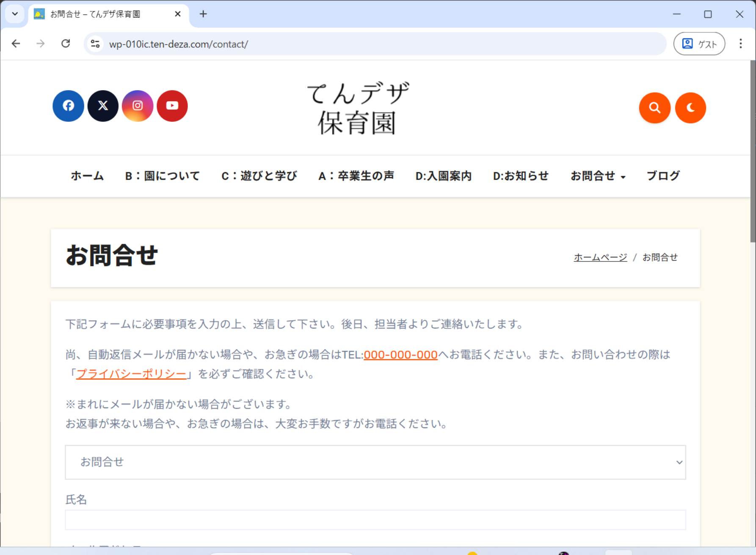This screenshot has width=756, height=555.
Task: Click the ホームページ breadcrumb link
Action: (600, 257)
